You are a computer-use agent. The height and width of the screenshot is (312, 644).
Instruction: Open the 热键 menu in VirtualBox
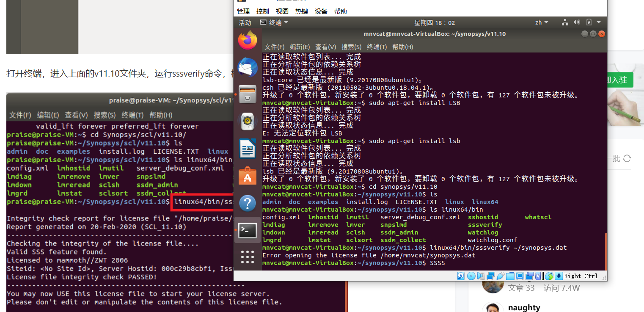pyautogui.click(x=302, y=11)
